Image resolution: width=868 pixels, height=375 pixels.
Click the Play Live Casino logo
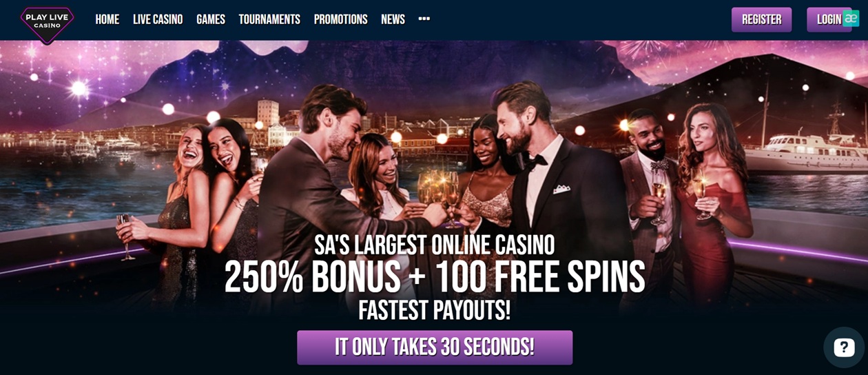tap(47, 22)
